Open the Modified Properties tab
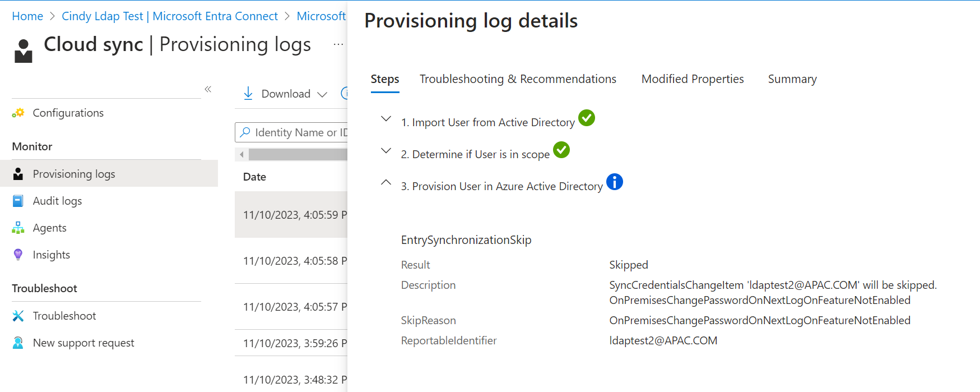 (693, 79)
